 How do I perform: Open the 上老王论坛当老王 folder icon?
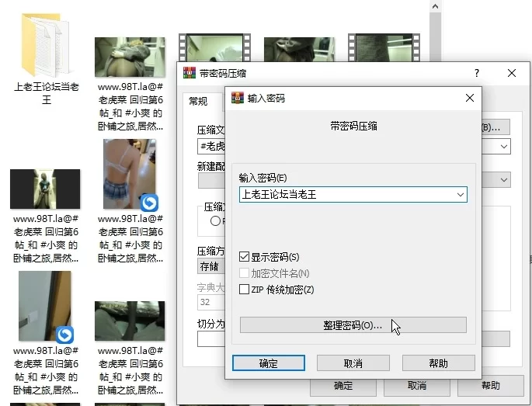pos(45,45)
